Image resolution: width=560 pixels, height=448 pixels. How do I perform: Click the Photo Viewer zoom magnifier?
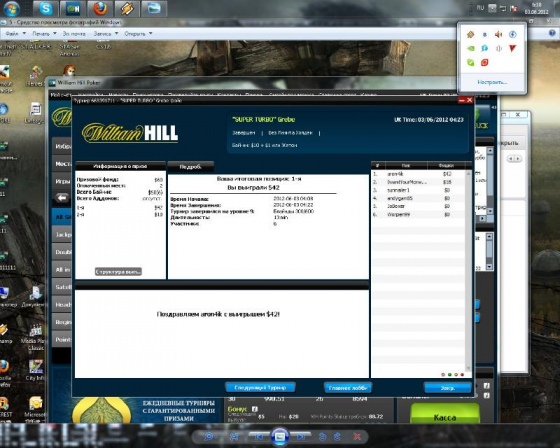point(210,437)
